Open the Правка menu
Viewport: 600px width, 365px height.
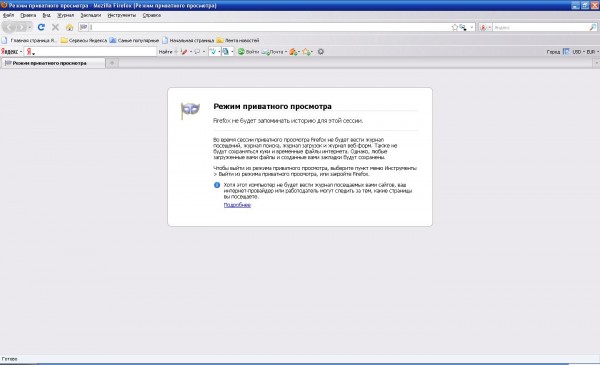[x=28, y=15]
